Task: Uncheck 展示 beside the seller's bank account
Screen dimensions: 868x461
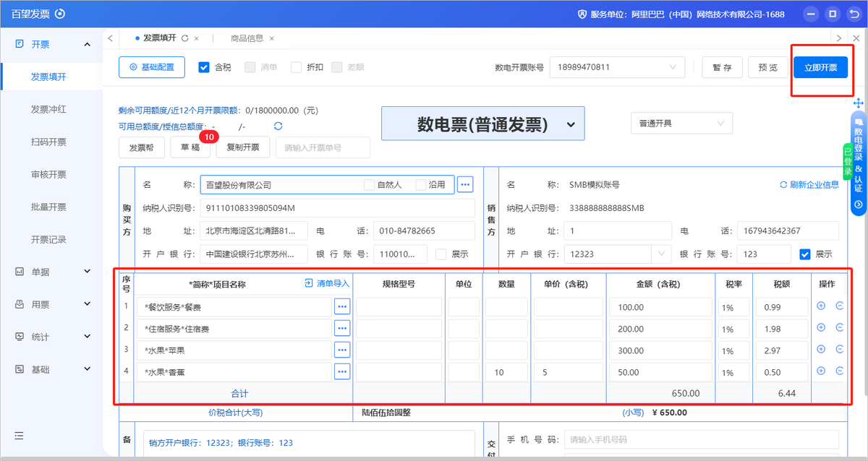Action: [805, 254]
